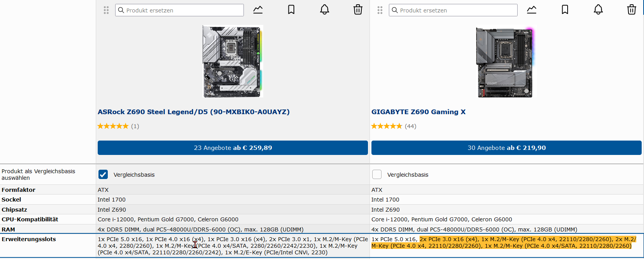Click the GIGABYTE motherboard product image
Screen dimensions: 644x259
[506, 62]
